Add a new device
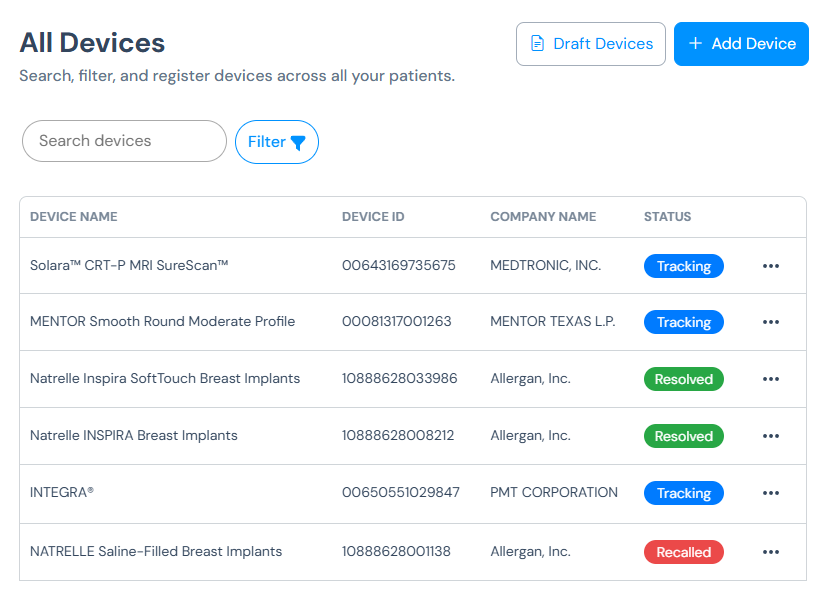 pyautogui.click(x=741, y=44)
